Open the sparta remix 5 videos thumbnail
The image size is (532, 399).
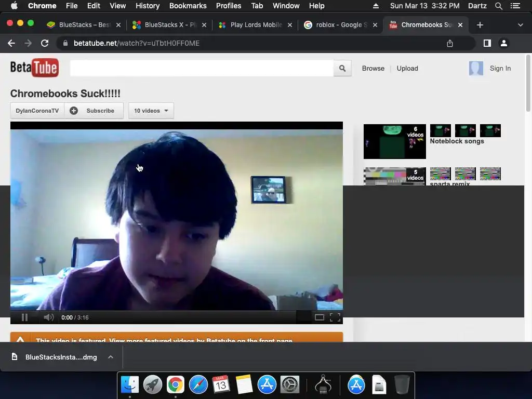tap(395, 177)
